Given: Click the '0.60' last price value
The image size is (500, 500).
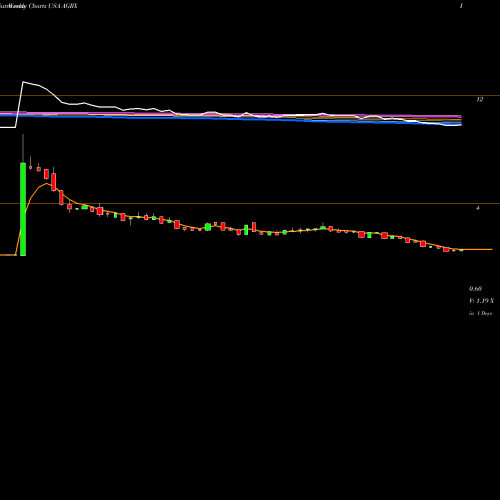Looking at the screenshot, I should pos(475,289).
